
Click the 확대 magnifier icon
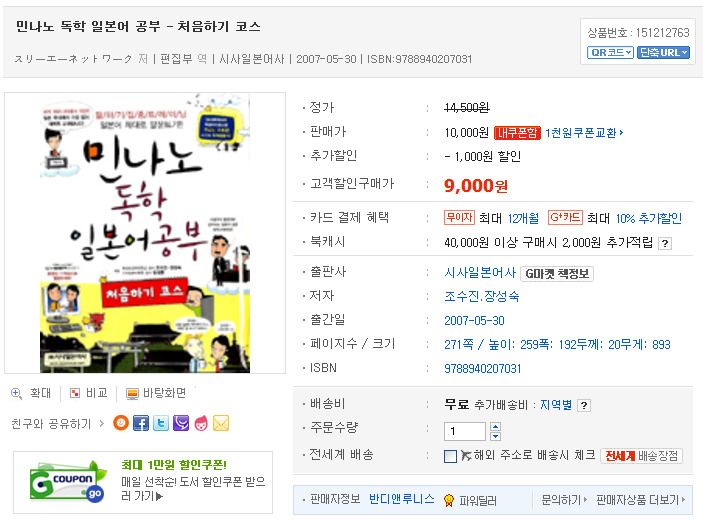[x=17, y=393]
